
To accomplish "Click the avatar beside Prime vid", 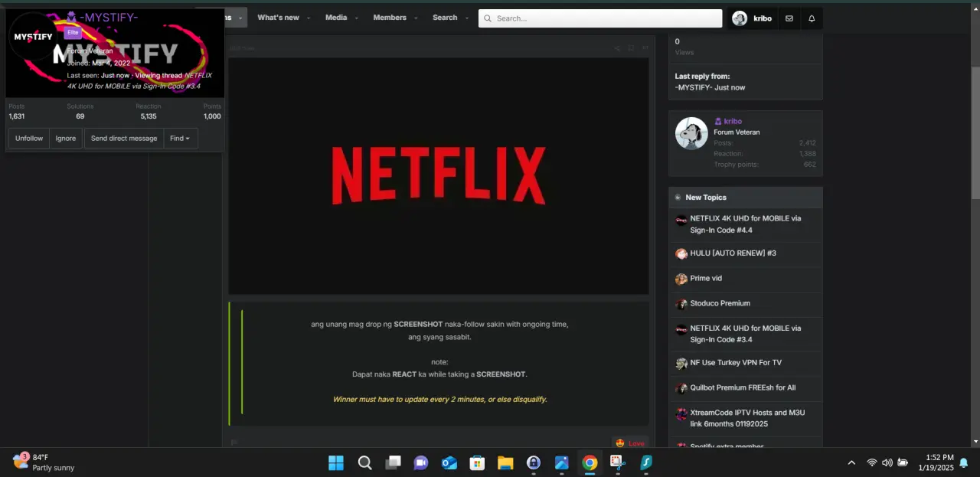I will [x=681, y=279].
